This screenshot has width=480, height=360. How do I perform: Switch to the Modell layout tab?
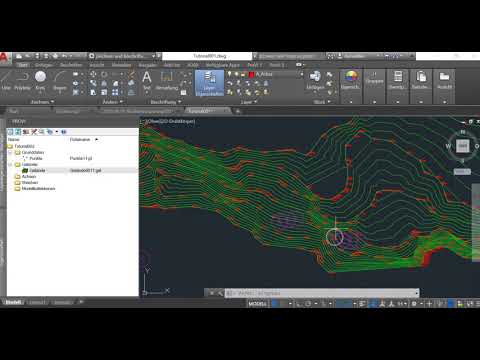(13, 302)
